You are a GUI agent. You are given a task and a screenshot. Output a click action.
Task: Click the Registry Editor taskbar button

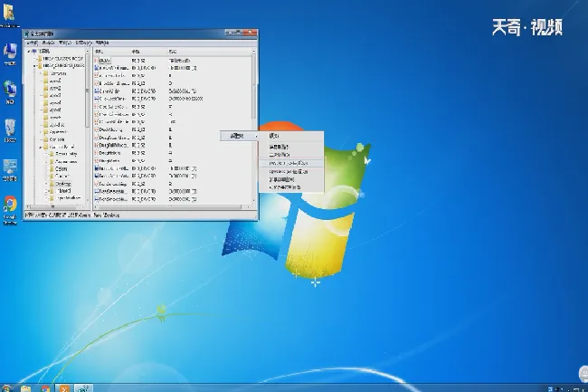click(83, 388)
